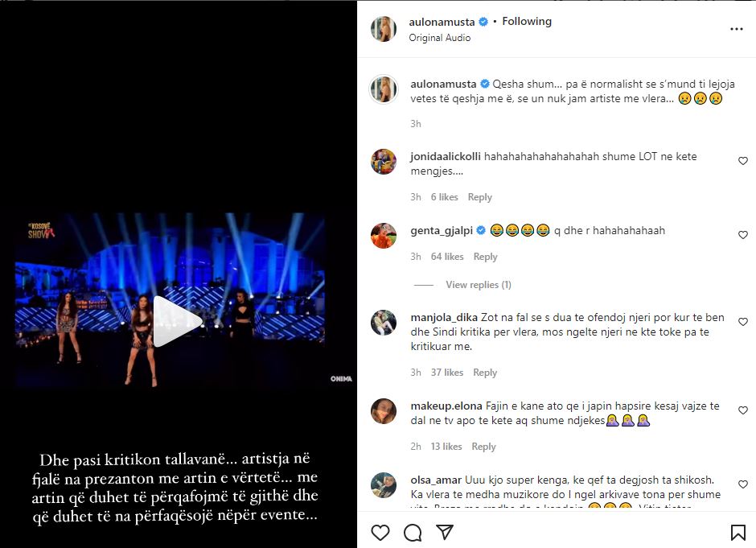Open the Original Audio link
756x548 pixels.
440,38
